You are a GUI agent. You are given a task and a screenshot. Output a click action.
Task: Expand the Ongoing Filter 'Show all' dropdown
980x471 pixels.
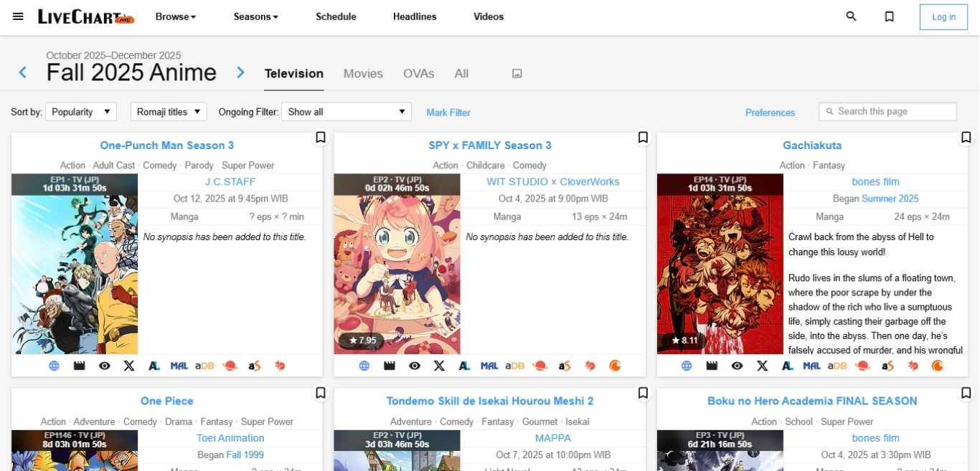click(x=346, y=112)
